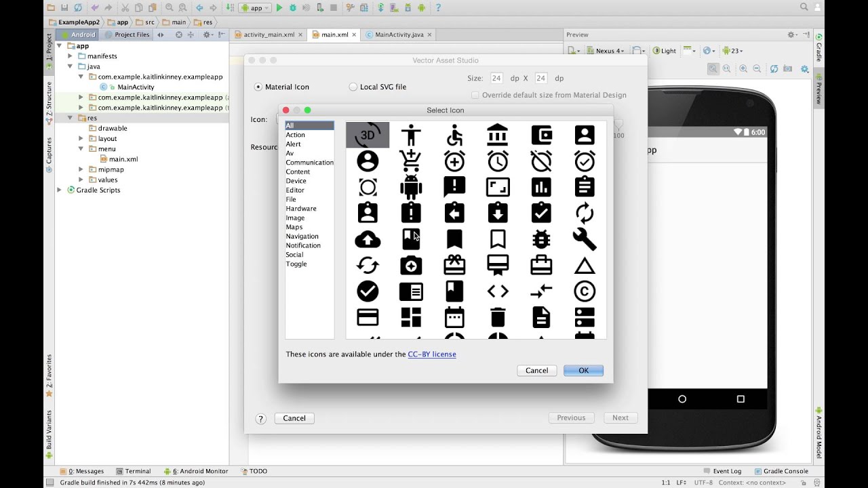This screenshot has width=868, height=488.
Task: Select the Local SVG file option
Action: point(353,87)
